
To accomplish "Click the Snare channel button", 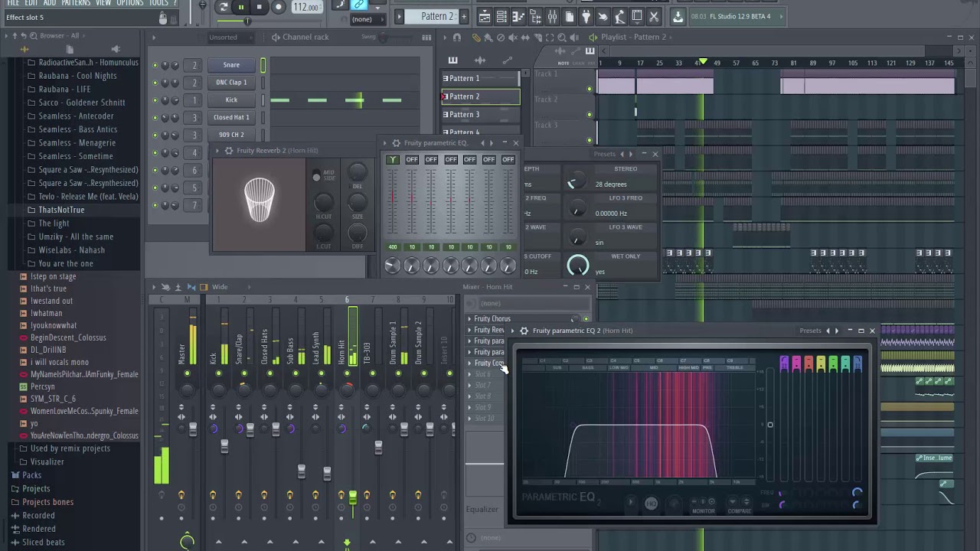I will coord(231,65).
